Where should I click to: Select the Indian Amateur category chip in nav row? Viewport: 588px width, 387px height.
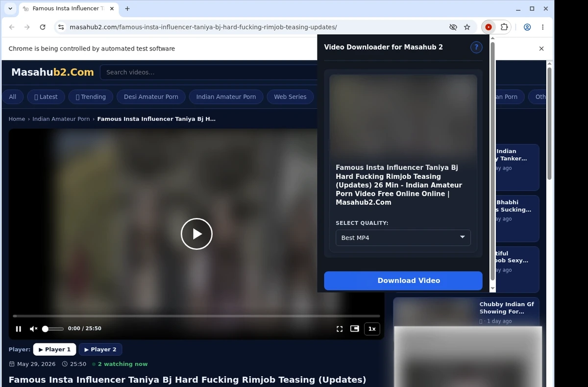click(x=226, y=97)
